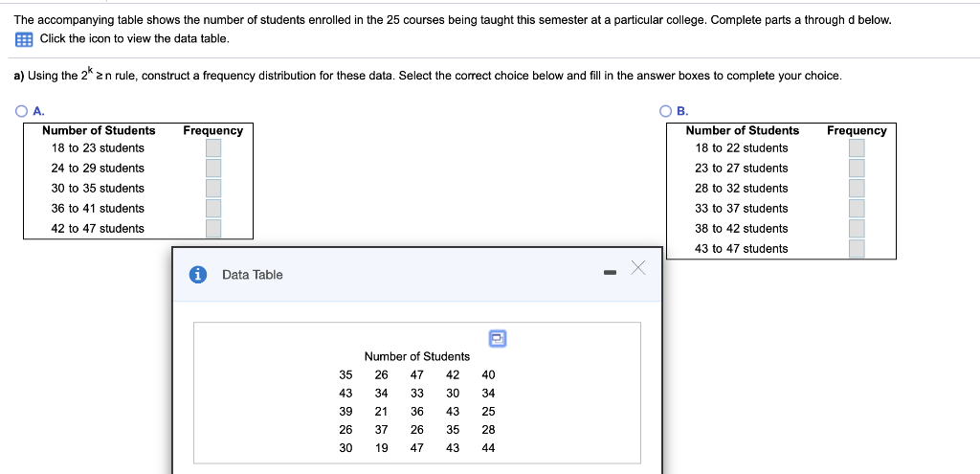
Task: Close the Data Table dialog
Action: (x=638, y=268)
